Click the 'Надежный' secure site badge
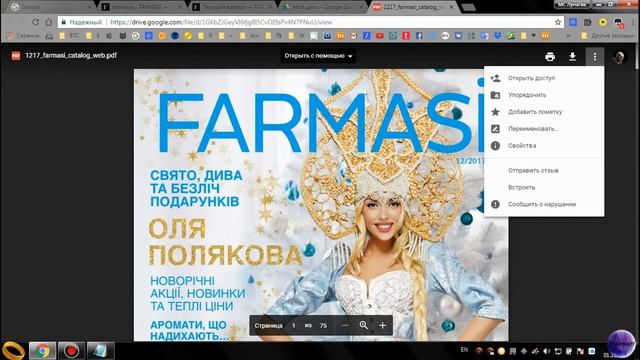640x360 pixels. click(81, 22)
